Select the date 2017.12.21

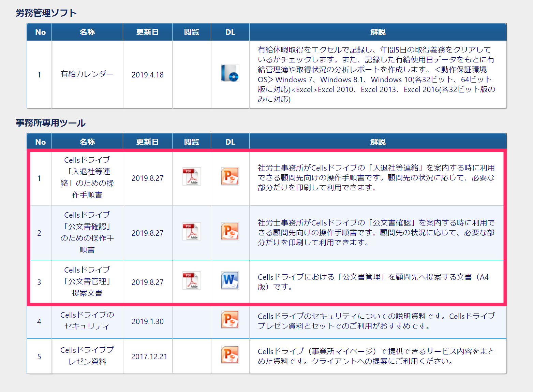point(149,357)
